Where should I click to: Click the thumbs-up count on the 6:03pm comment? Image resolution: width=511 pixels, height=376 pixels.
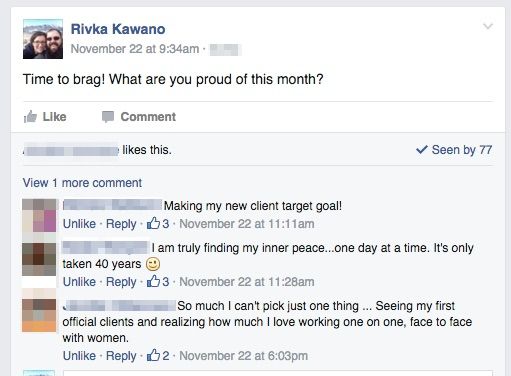click(158, 355)
